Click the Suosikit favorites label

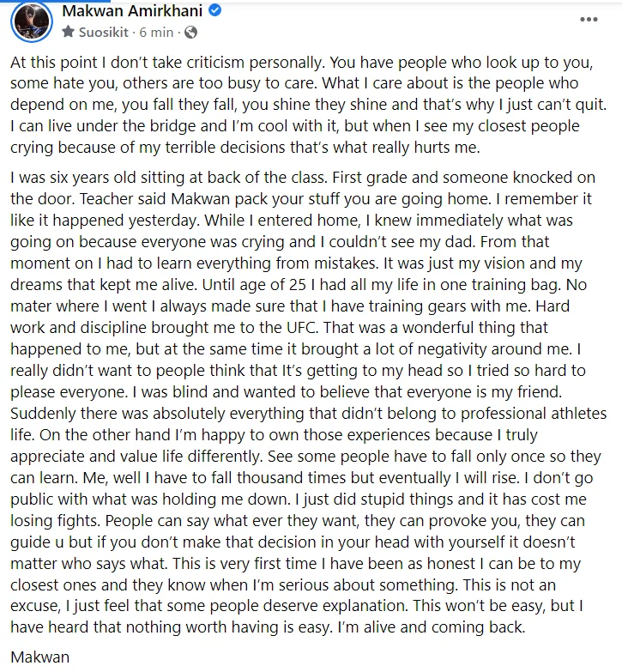(x=106, y=33)
